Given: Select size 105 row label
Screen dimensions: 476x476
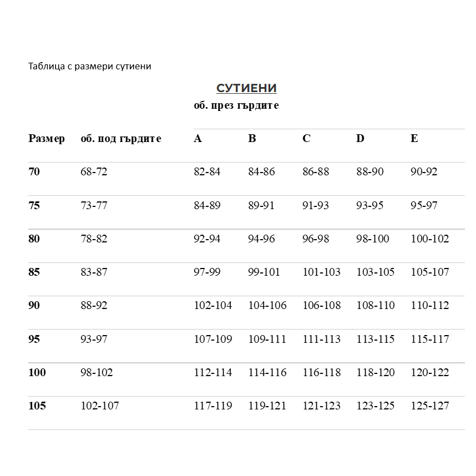Looking at the screenshot, I should 37,406.
